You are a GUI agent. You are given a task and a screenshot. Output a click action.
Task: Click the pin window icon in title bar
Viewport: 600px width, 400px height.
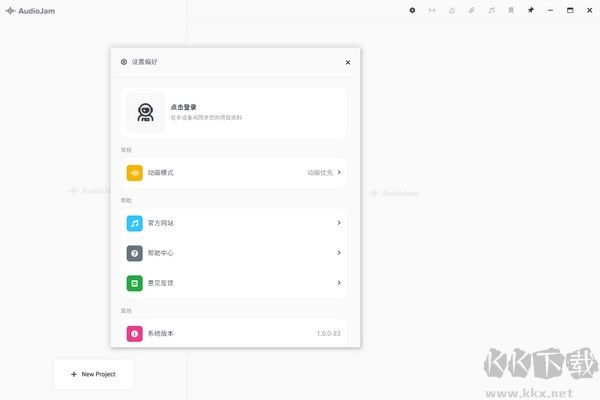point(531,10)
